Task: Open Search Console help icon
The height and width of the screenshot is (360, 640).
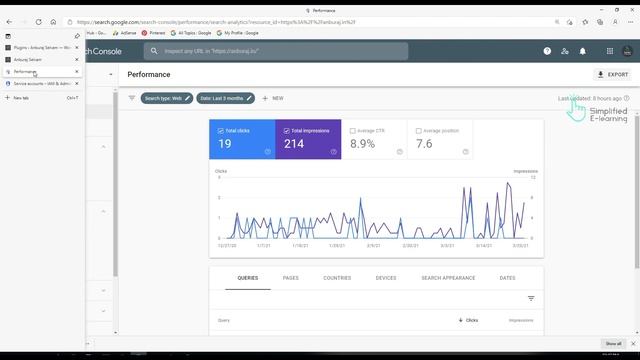Action: 547,51
